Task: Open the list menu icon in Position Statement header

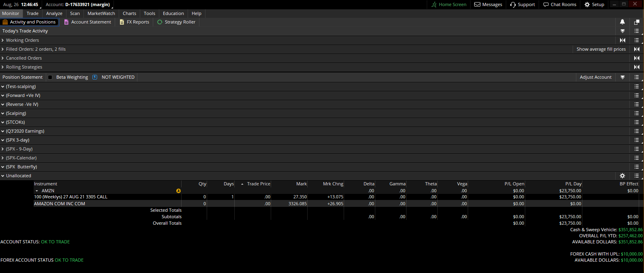Action: pos(637,77)
